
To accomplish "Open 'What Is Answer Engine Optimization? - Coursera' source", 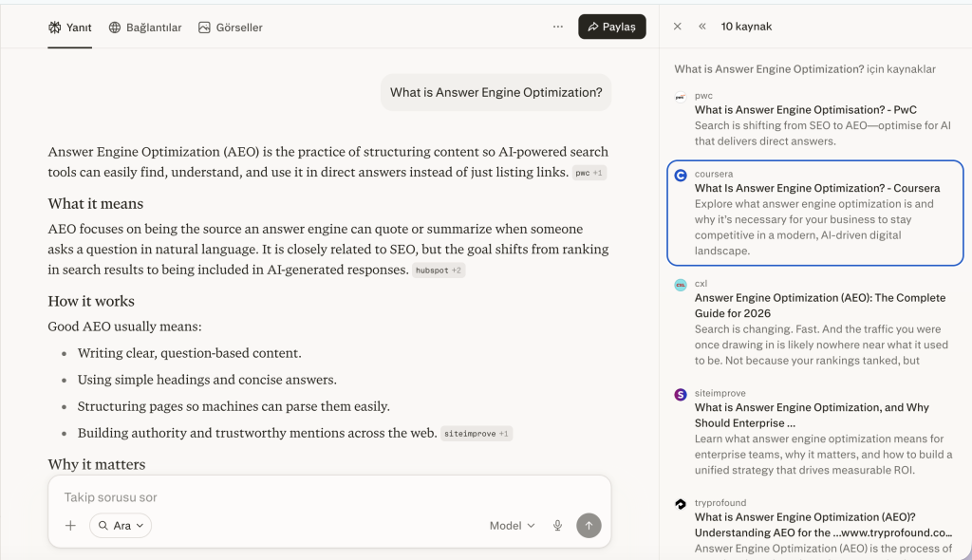I will point(817,188).
